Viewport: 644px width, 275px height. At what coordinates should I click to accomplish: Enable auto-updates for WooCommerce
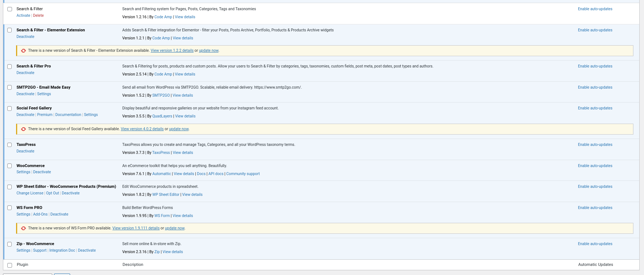[595, 166]
